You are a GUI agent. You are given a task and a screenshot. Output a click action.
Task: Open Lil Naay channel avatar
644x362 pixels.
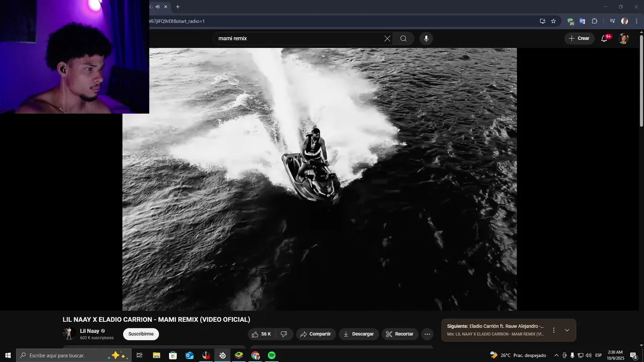click(69, 334)
